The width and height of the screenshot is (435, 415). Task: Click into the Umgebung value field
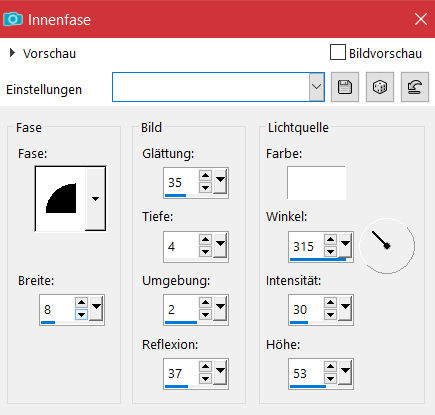click(x=181, y=310)
